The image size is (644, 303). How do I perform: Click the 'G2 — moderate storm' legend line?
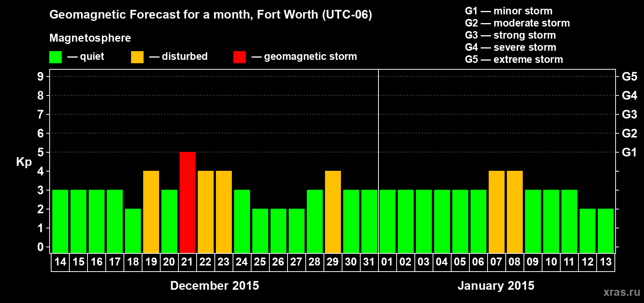[517, 23]
